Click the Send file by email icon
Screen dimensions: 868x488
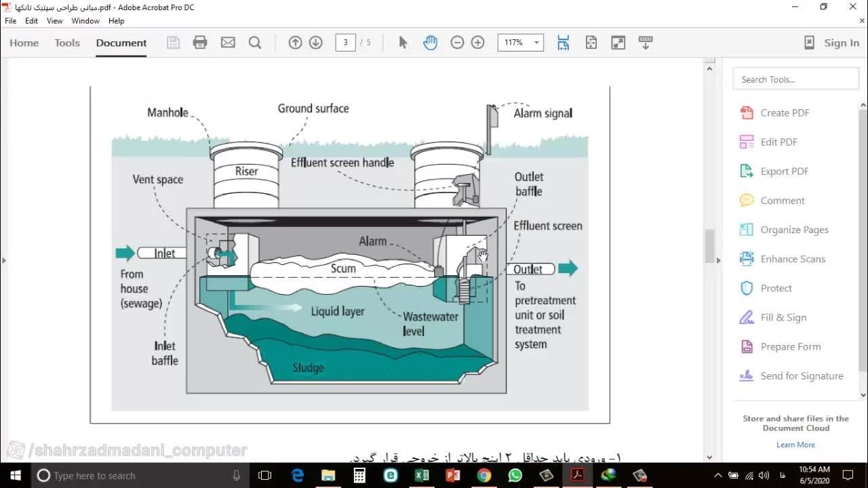[x=228, y=43]
